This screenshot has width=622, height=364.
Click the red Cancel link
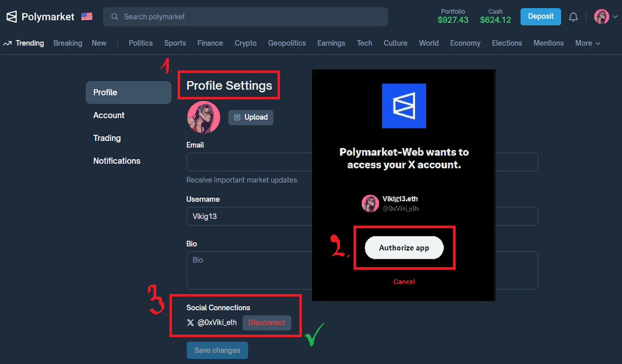coord(404,282)
